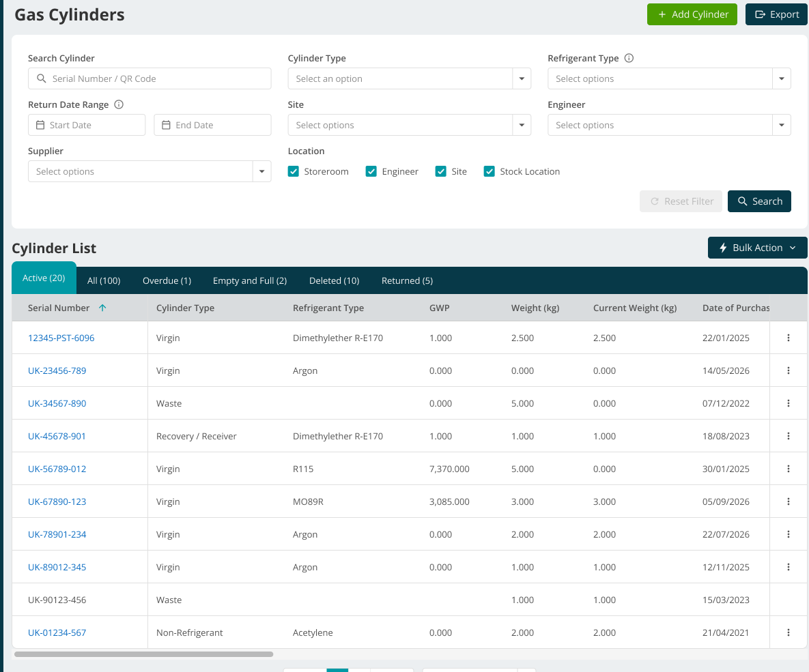Open cylinder UK-45678-901 link
This screenshot has width=809, height=672.
click(57, 436)
